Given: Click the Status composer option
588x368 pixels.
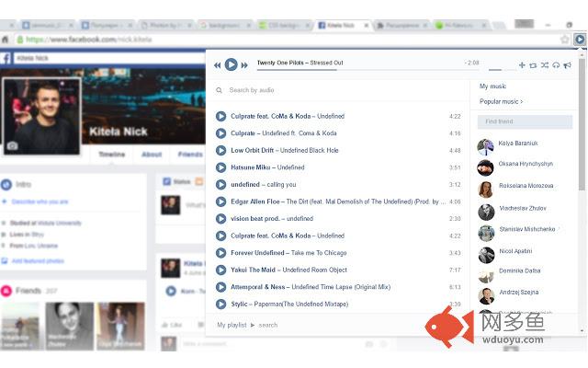Looking at the screenshot, I should coord(177,182).
